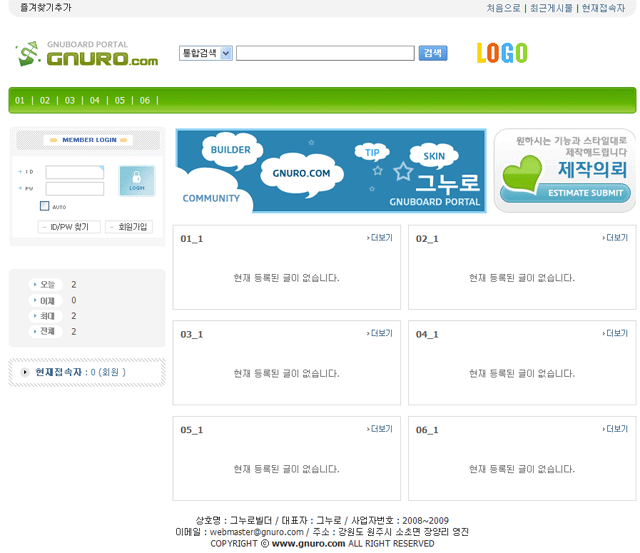Click the ID/PW 찾기 button

point(69,227)
